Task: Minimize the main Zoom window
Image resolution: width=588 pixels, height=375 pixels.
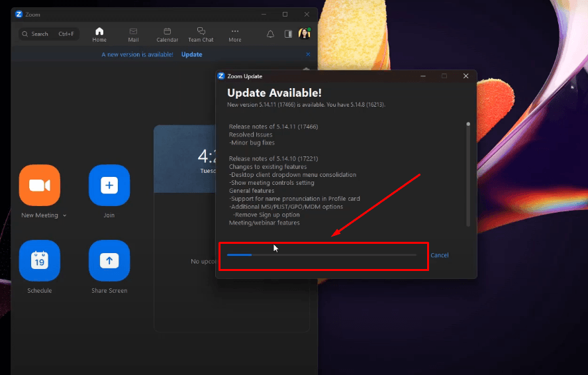Action: [264, 15]
